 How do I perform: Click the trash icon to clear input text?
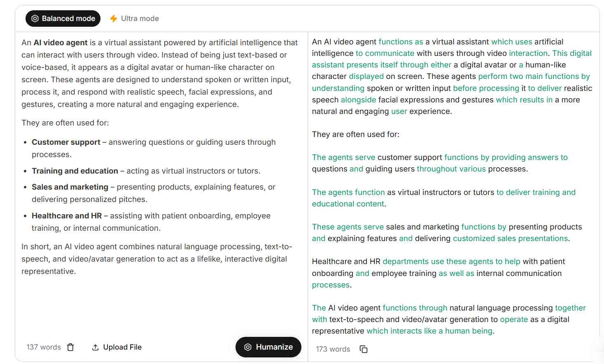pos(70,347)
